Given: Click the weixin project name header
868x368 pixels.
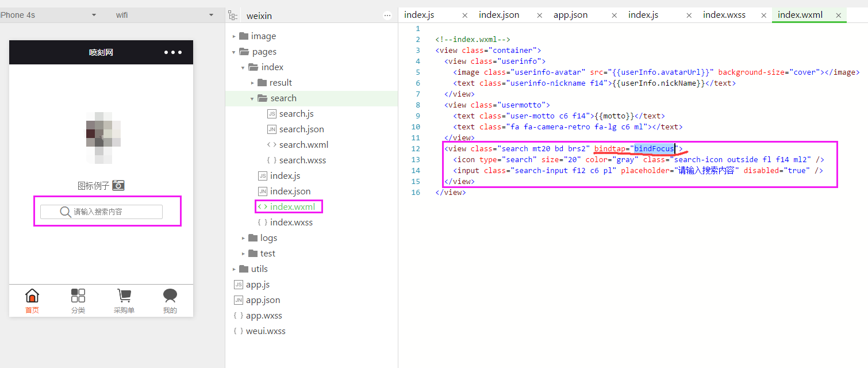Looking at the screenshot, I should tap(259, 16).
